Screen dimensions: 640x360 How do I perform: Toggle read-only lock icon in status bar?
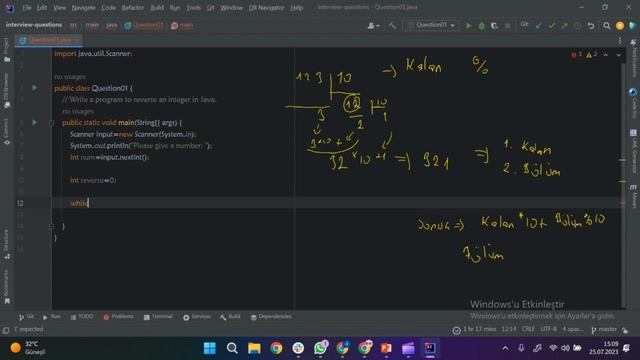pos(625,330)
